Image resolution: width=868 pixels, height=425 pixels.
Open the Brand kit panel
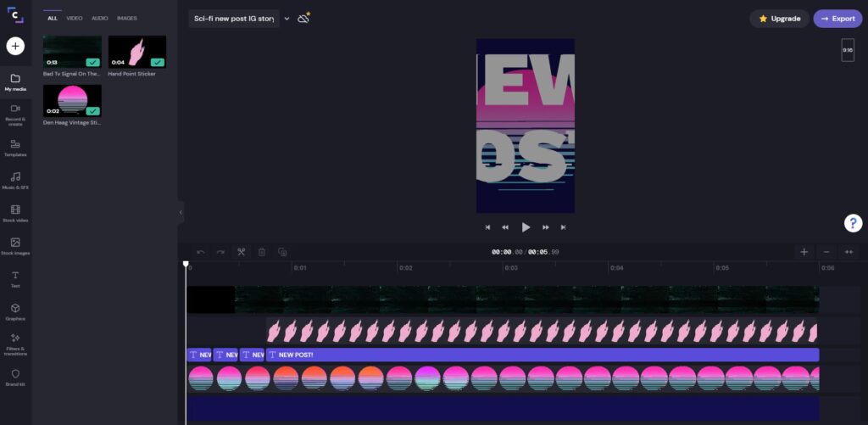coord(15,377)
